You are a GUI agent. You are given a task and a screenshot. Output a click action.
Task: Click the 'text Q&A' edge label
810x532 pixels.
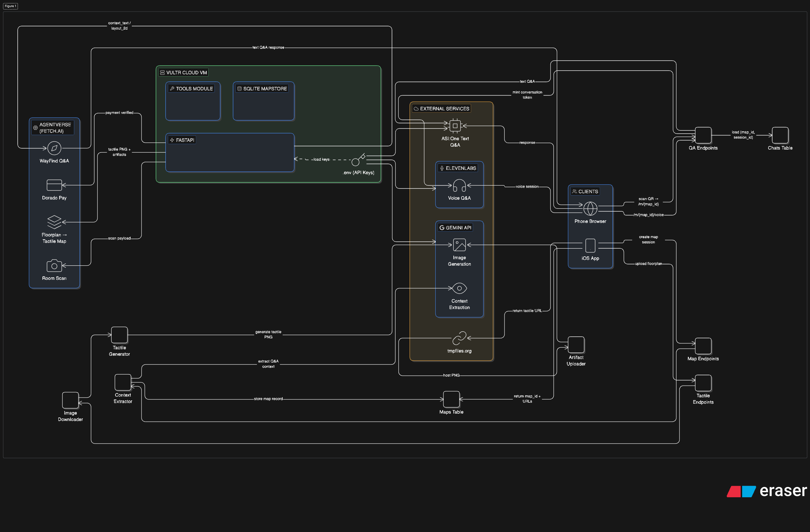[x=527, y=82]
